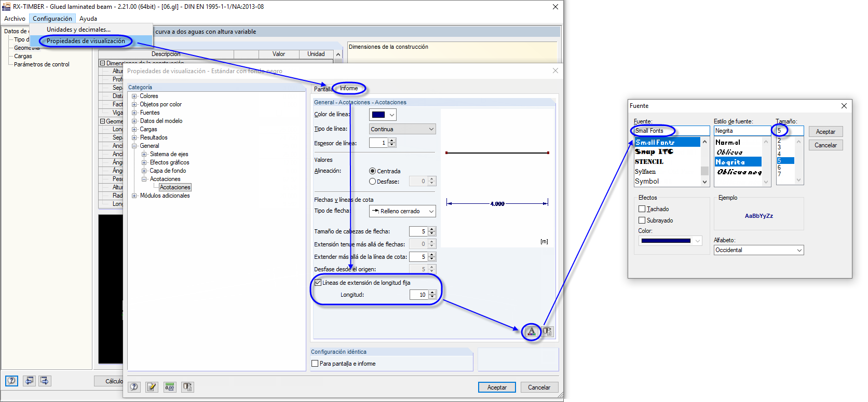Enable the Tachado effect checkbox
Image resolution: width=868 pixels, height=402 pixels.
[642, 209]
